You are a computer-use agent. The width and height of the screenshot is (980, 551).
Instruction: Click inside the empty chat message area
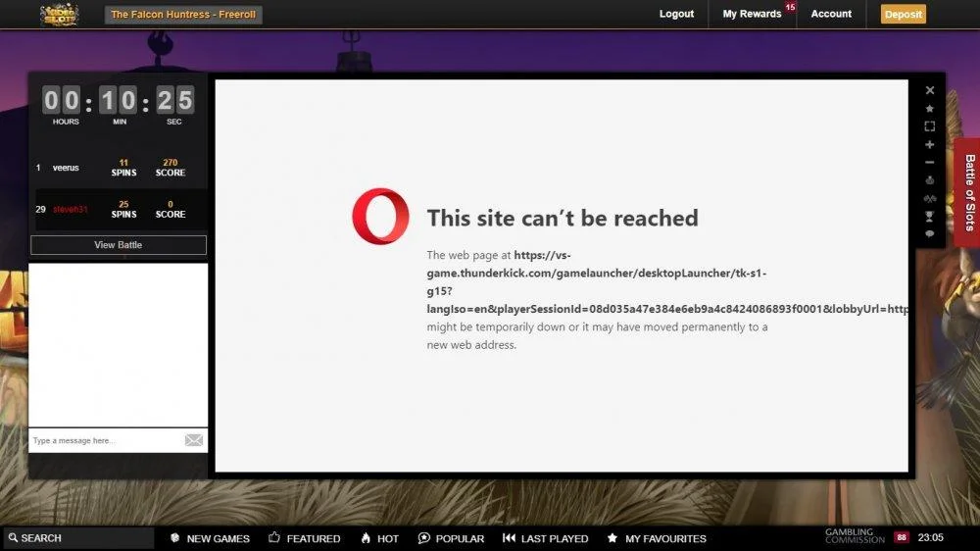point(119,345)
